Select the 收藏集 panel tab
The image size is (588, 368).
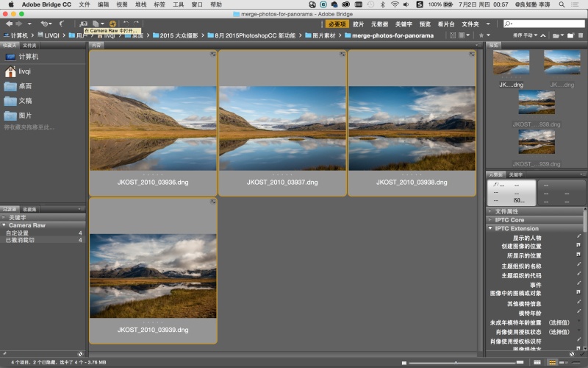(x=29, y=209)
